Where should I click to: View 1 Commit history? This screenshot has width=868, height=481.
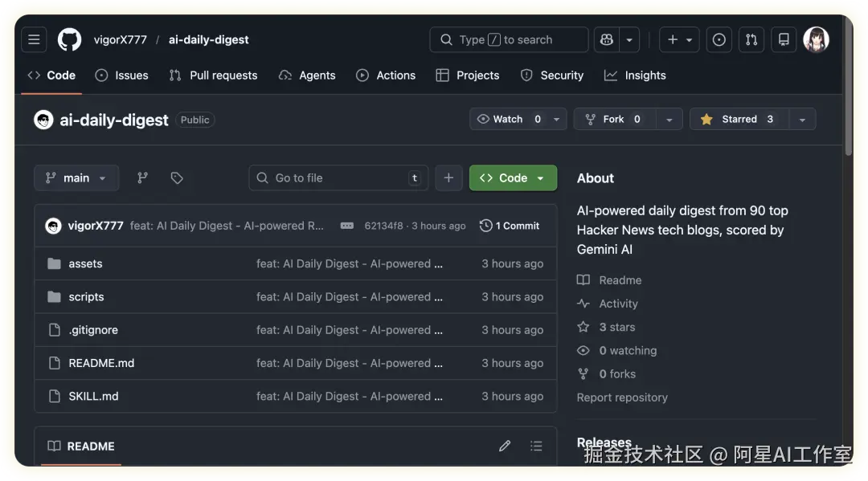(x=510, y=226)
